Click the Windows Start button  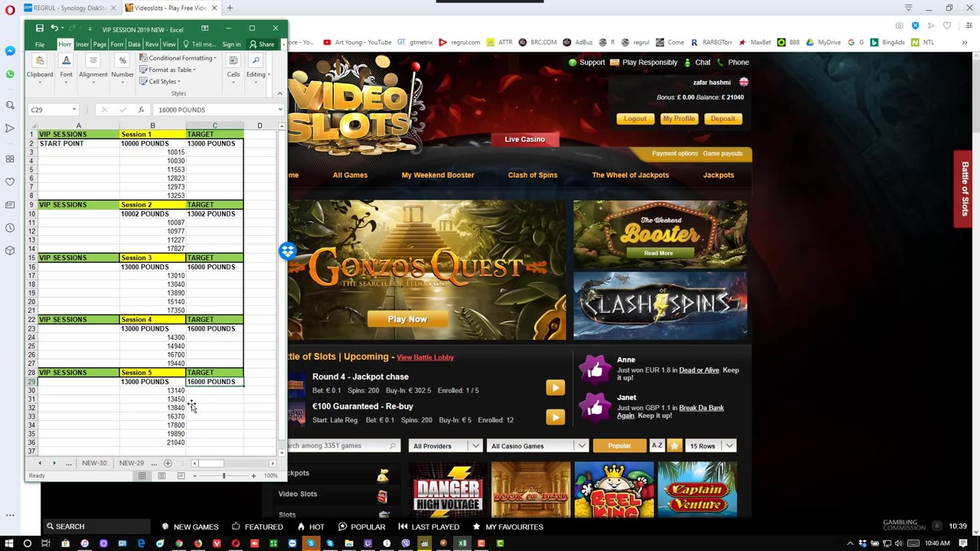(8, 543)
